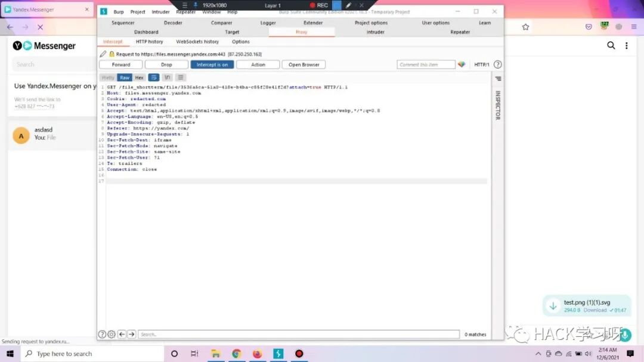Image resolution: width=644 pixels, height=362 pixels.
Task: Click the Download link on file message
Action: [595, 310]
